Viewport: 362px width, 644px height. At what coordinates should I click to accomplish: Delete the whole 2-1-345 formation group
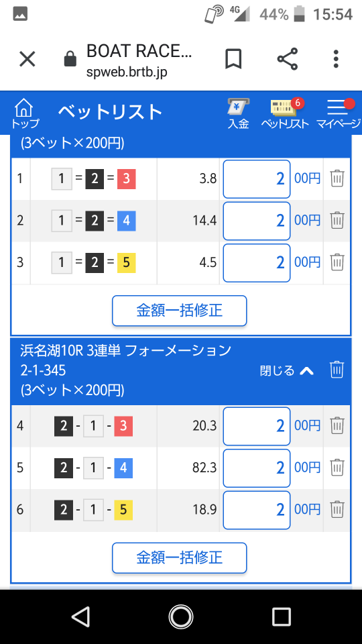[x=337, y=370]
